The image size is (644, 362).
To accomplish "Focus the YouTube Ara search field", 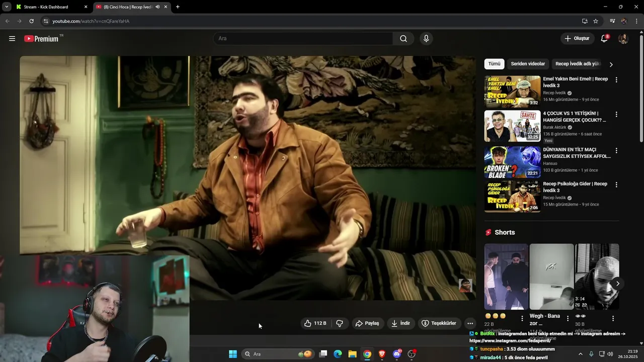I will [x=304, y=39].
